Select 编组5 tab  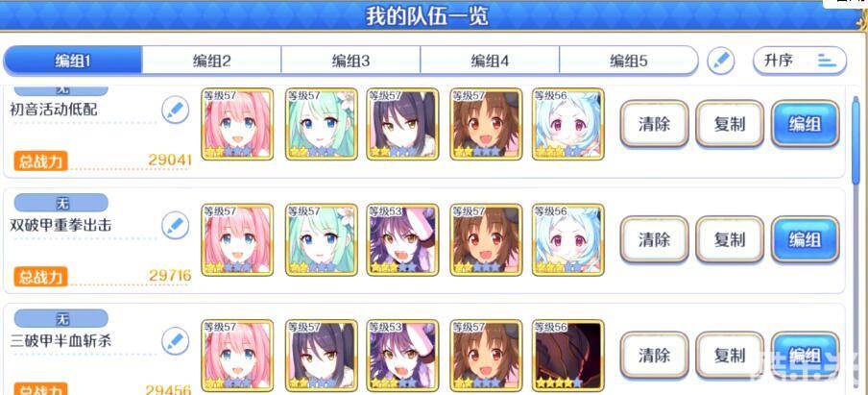point(629,61)
